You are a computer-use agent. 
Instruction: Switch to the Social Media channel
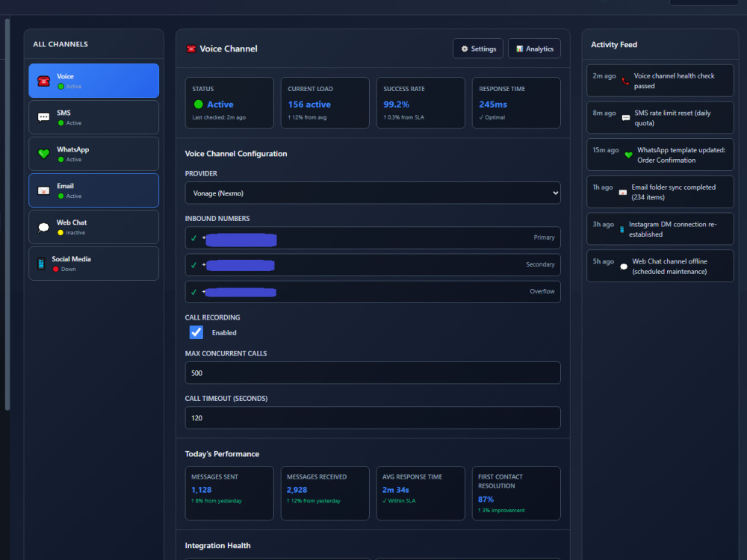pyautogui.click(x=94, y=264)
